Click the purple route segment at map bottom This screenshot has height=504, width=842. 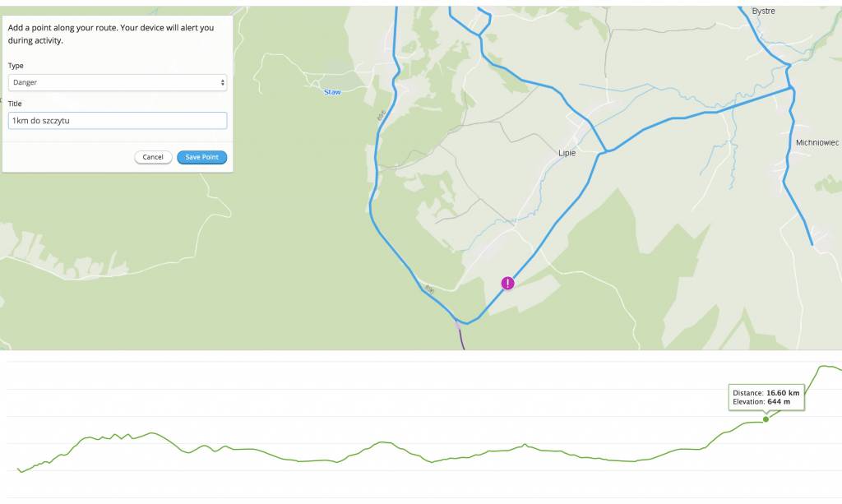click(461, 339)
